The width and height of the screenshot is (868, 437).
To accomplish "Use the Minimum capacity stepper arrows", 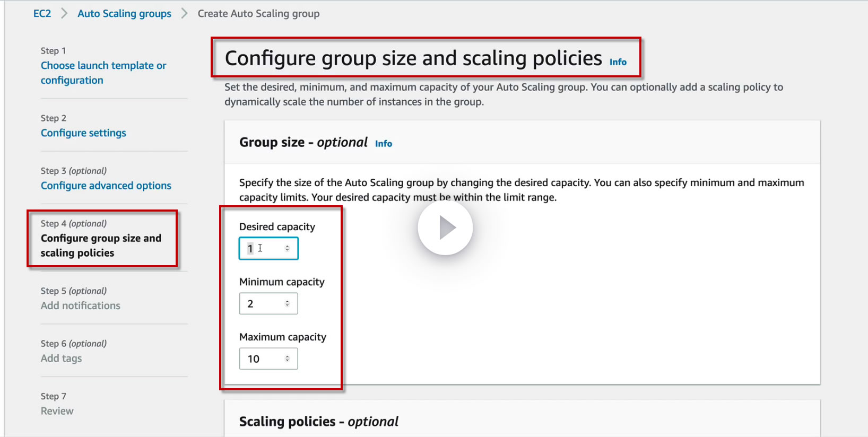I will pos(288,303).
